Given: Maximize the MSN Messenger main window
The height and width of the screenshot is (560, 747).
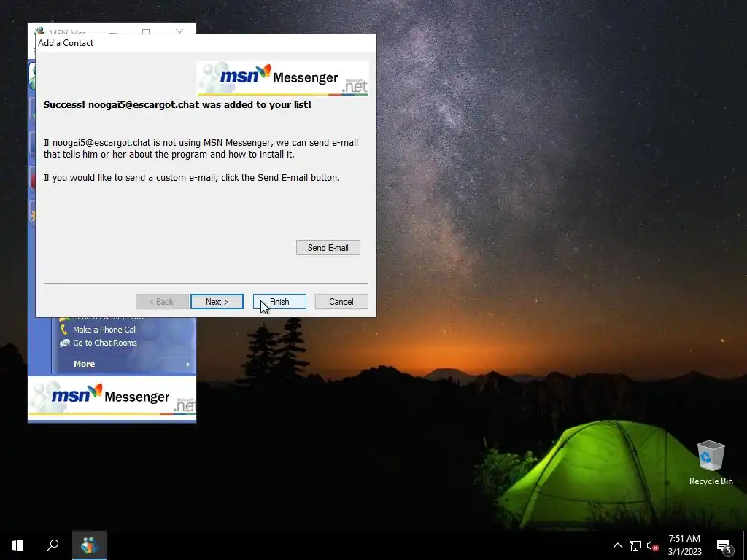Looking at the screenshot, I should (146, 31).
